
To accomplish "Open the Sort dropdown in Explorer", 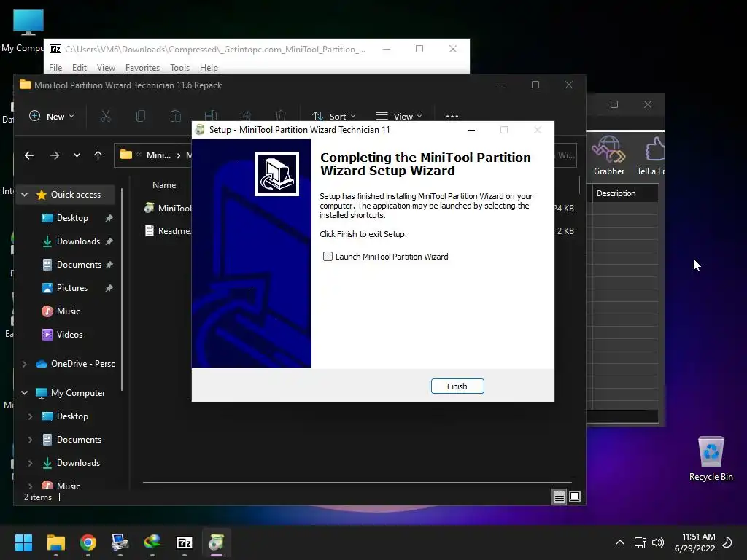I will click(x=333, y=116).
